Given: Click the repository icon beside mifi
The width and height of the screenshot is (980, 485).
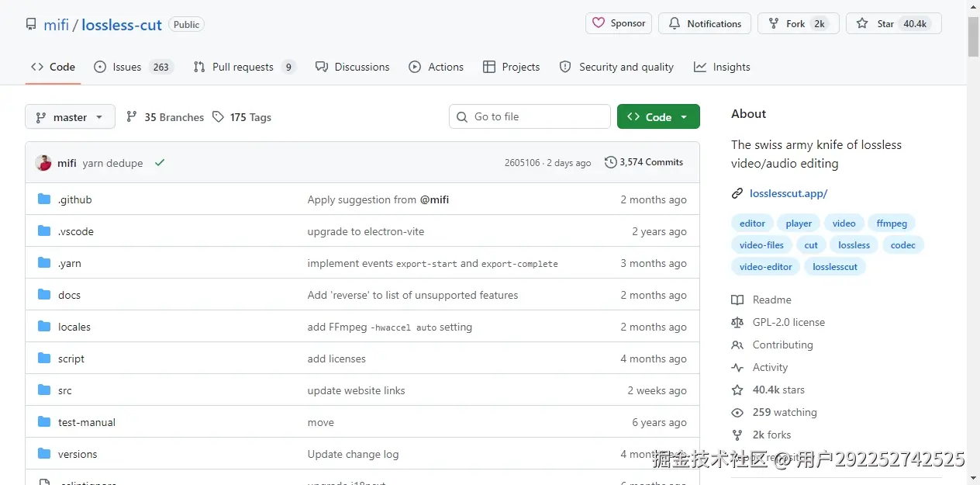Looking at the screenshot, I should [31, 24].
